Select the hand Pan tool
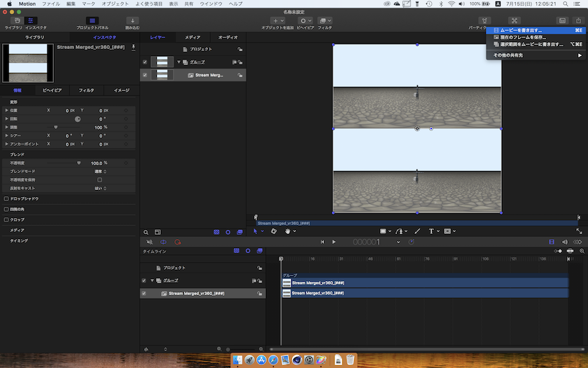Screen dimensions: 588x368 click(x=287, y=231)
